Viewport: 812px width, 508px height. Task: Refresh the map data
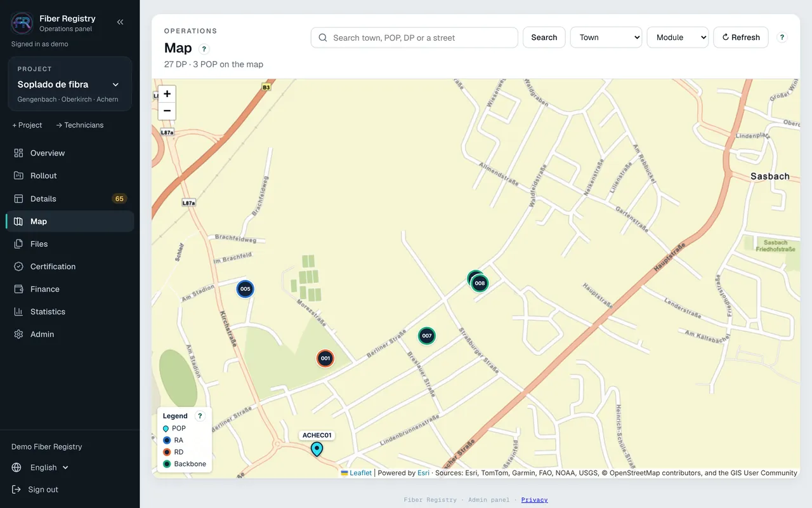(741, 37)
